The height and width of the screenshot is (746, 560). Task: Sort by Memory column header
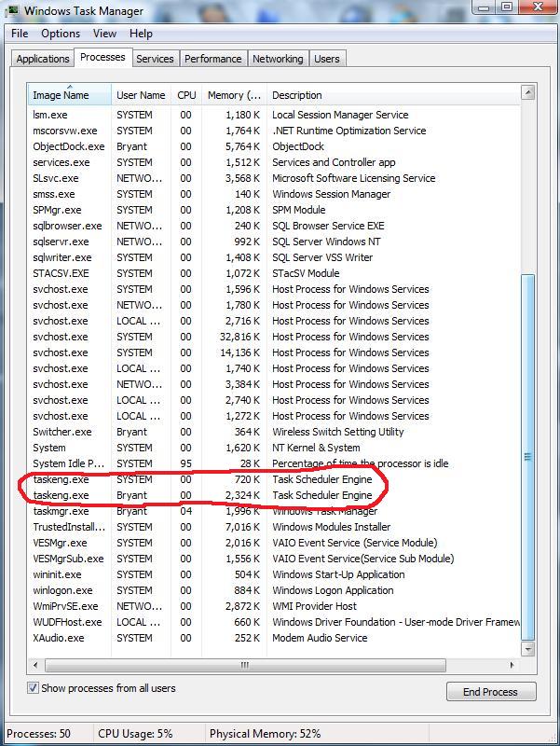(235, 95)
